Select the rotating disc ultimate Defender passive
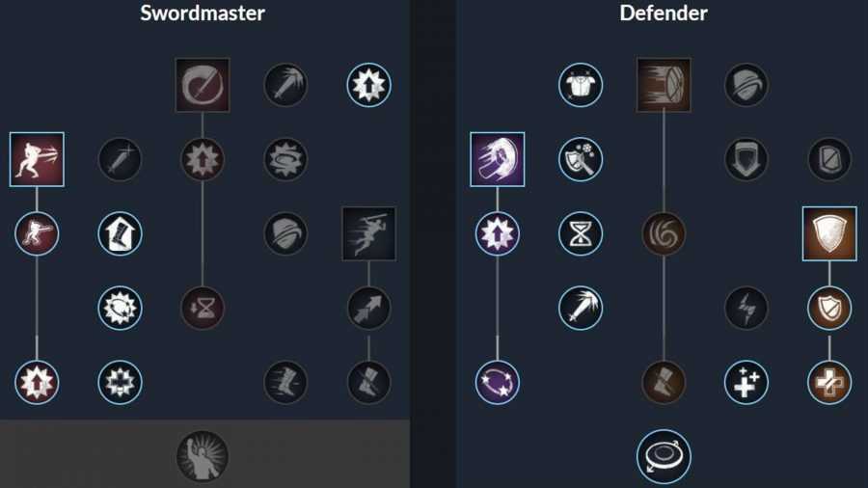The image size is (868, 488). pyautogui.click(x=664, y=456)
